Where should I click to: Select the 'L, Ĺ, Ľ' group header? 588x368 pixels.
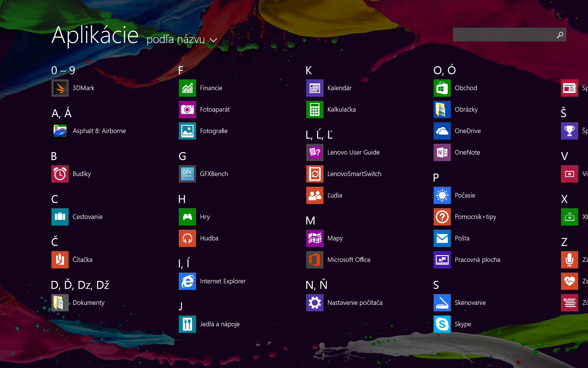(319, 134)
